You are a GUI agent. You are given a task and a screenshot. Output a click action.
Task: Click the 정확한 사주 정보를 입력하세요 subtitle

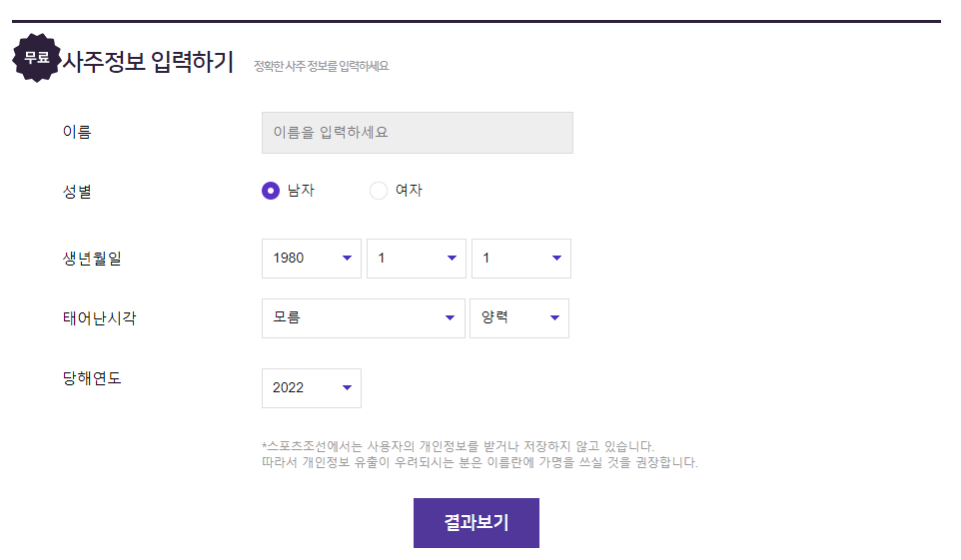pyautogui.click(x=321, y=66)
